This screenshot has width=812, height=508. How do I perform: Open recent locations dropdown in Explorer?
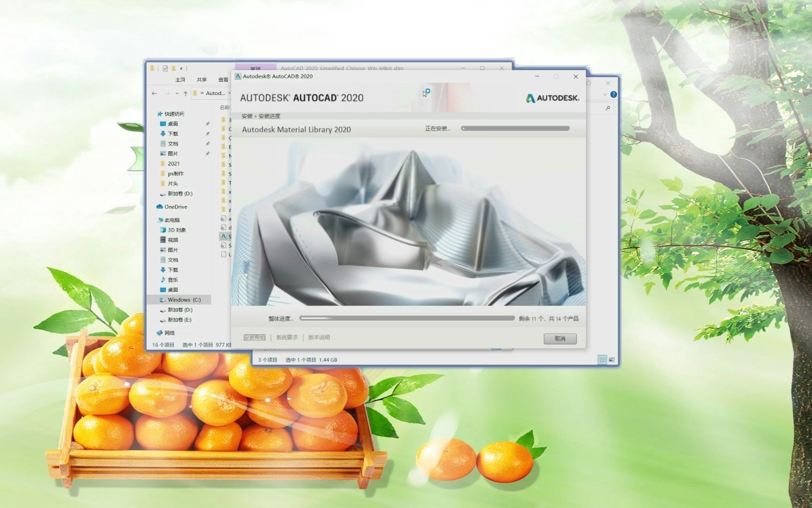(177, 93)
